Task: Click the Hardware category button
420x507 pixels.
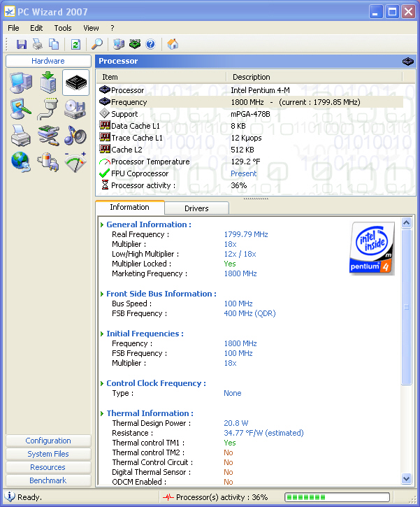Action: click(x=48, y=61)
